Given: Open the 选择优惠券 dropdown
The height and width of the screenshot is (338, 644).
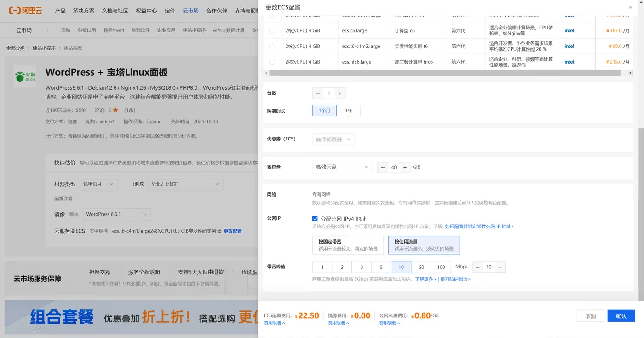Looking at the screenshot, I should click(333, 140).
